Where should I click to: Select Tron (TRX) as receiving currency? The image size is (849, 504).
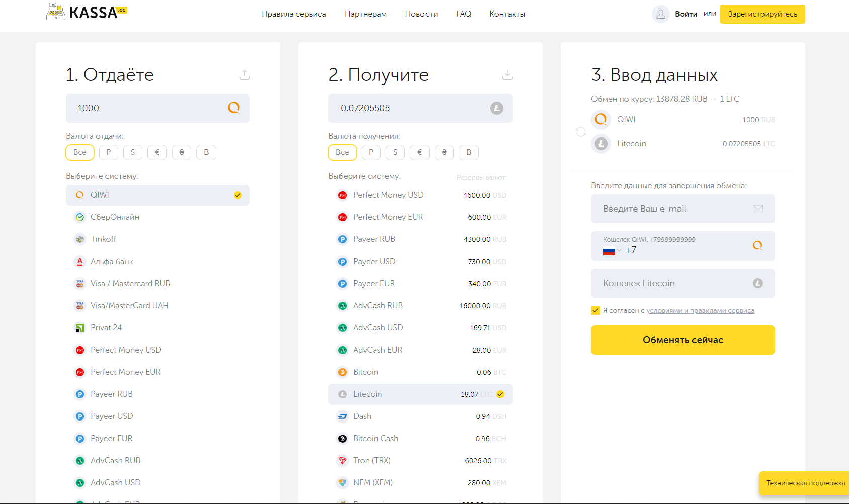point(420,461)
